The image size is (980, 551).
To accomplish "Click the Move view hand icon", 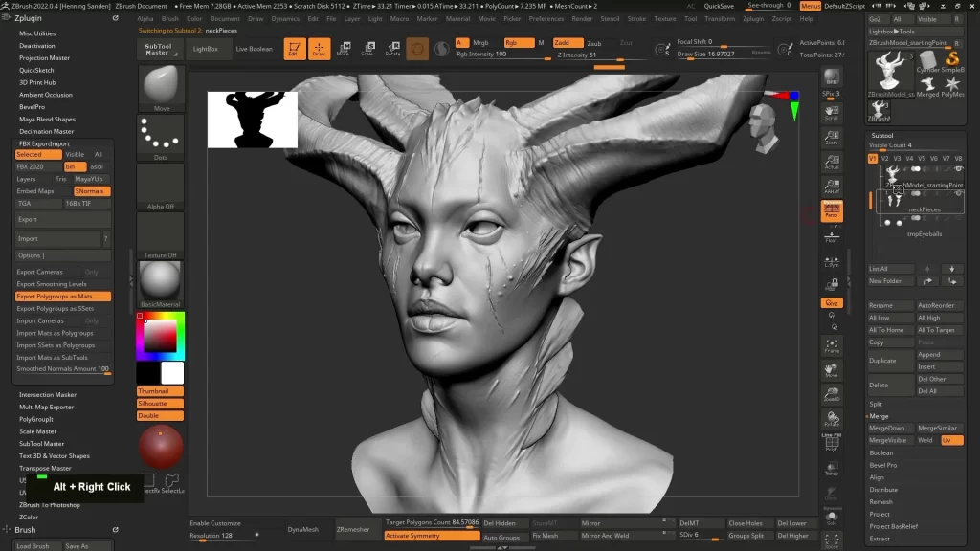I will point(832,370).
